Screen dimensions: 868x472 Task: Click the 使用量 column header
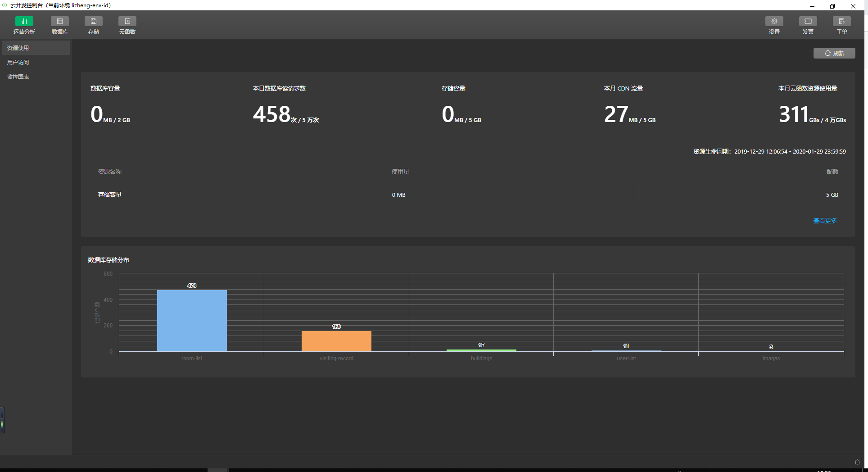[400, 172]
